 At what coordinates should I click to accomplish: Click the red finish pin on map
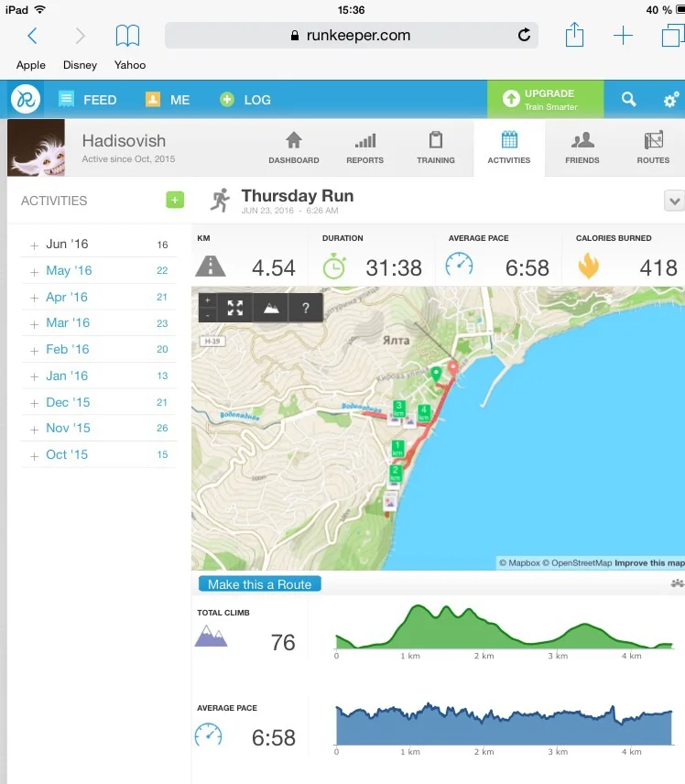pos(453,369)
